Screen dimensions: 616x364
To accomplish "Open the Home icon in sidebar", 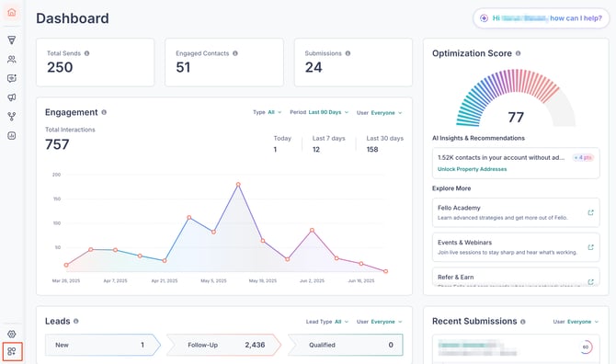I will coord(12,13).
